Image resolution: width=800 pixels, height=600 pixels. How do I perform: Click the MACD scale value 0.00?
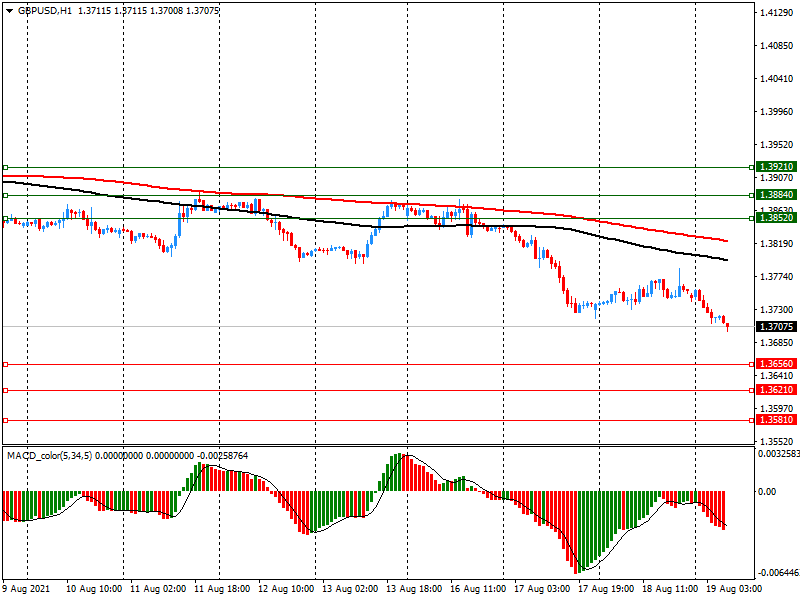coord(767,491)
